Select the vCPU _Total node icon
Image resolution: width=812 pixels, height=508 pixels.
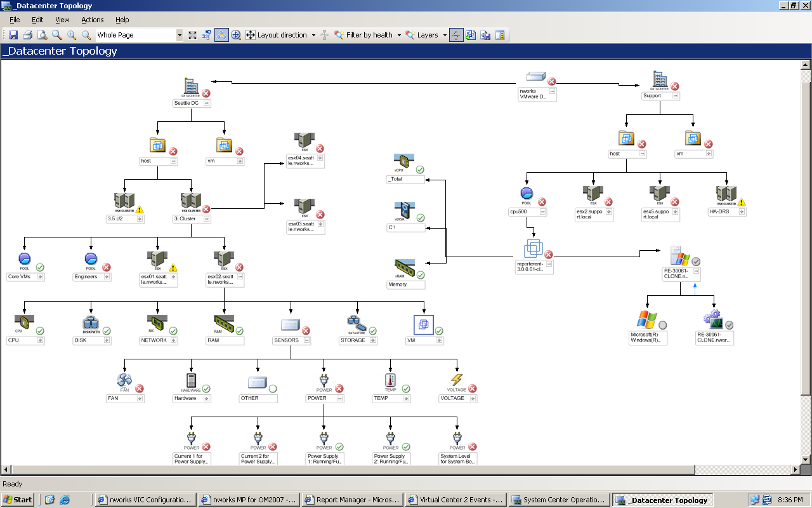pos(403,163)
